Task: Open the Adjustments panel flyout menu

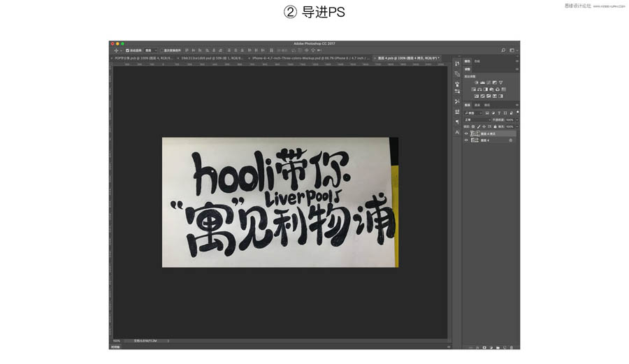Action: tap(517, 69)
